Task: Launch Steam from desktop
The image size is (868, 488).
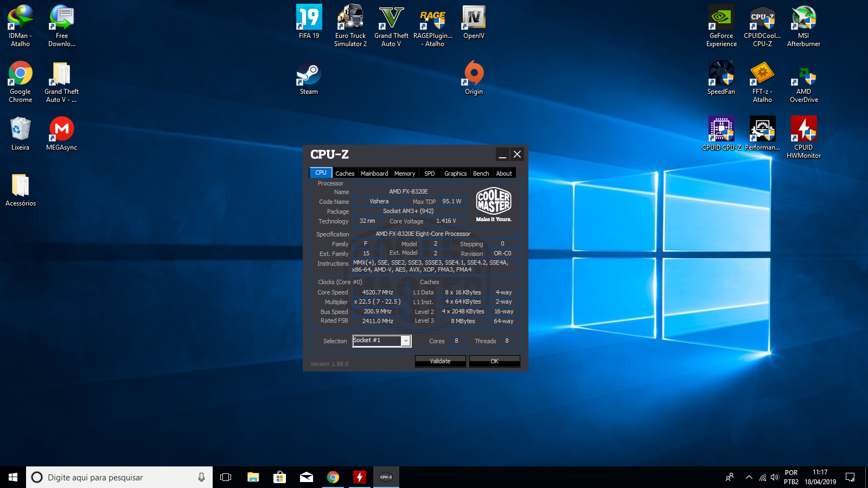Action: click(x=309, y=78)
